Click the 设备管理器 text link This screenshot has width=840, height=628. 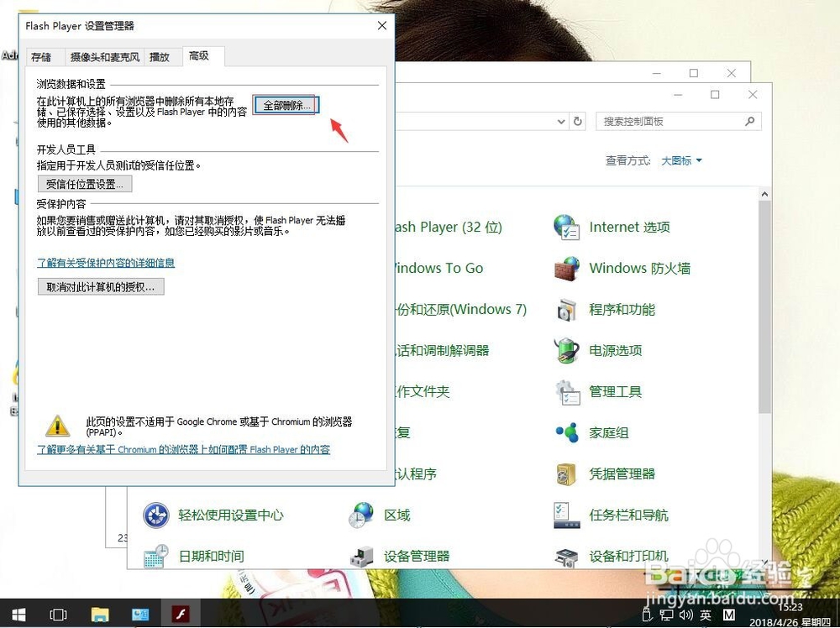(417, 557)
